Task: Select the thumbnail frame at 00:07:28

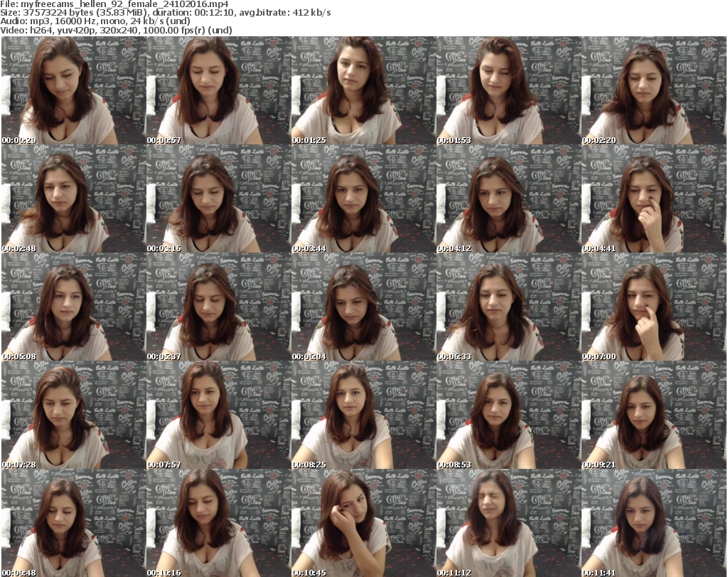Action: 74,415
